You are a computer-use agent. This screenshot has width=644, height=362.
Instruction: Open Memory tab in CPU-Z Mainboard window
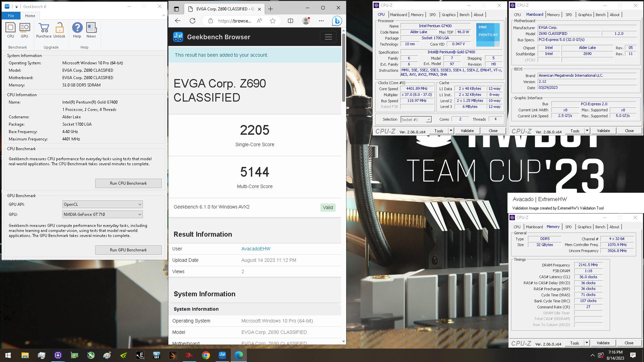click(x=553, y=15)
